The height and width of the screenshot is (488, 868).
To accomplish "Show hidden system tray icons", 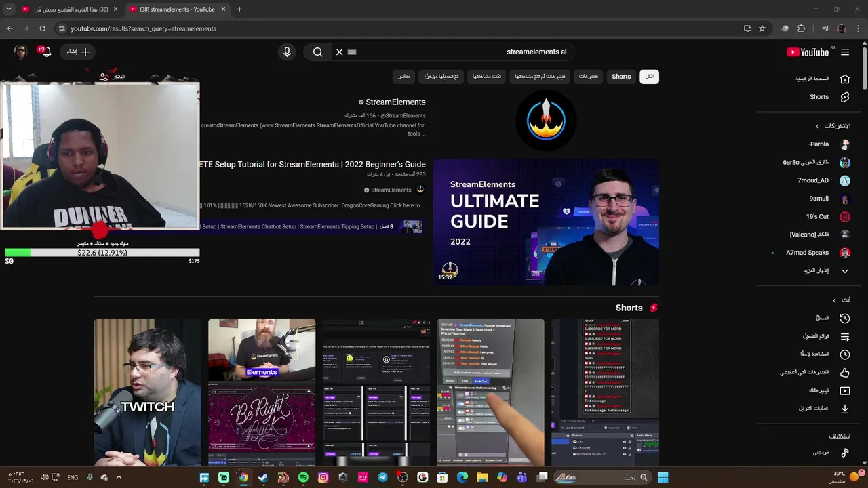I will point(119,477).
